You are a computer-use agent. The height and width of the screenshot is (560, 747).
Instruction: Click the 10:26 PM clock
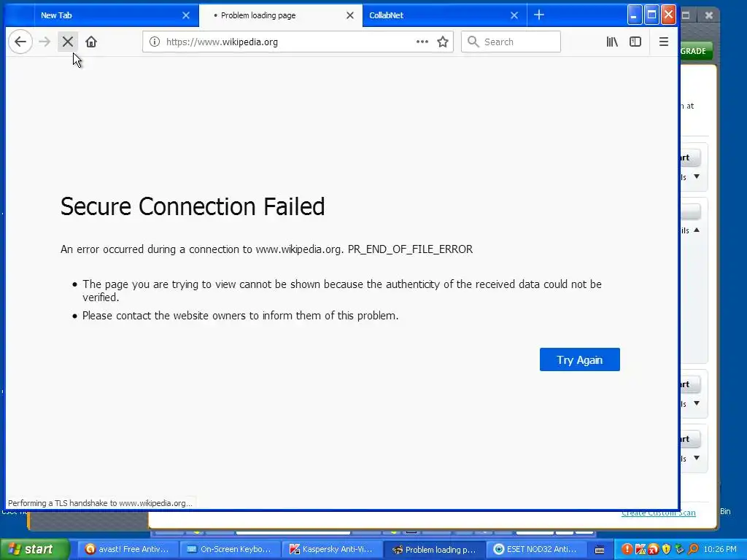pyautogui.click(x=720, y=550)
